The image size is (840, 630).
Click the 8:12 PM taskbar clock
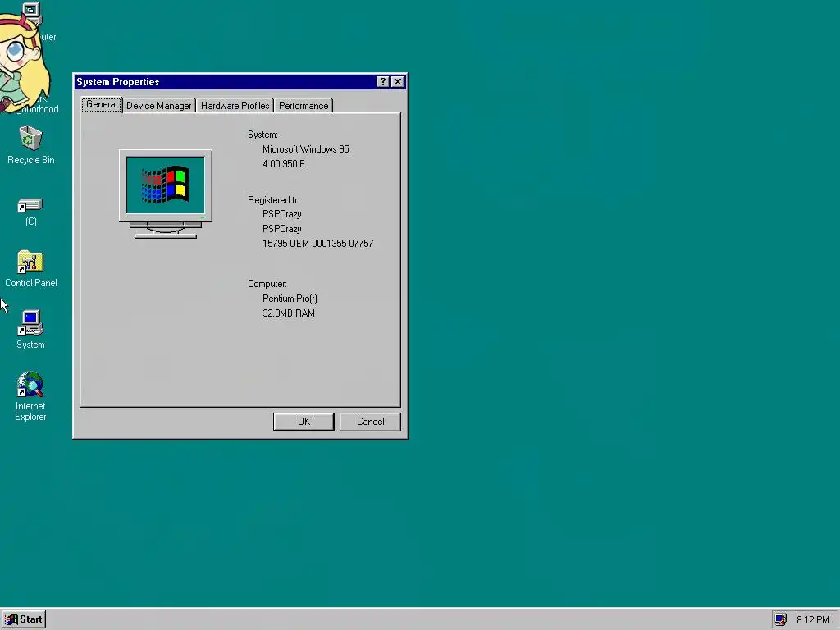pos(812,620)
